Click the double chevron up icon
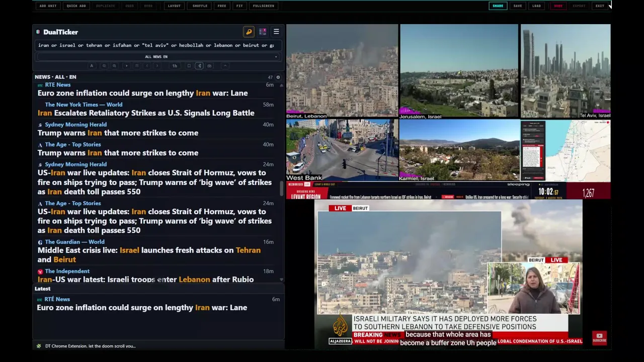 pos(137,66)
